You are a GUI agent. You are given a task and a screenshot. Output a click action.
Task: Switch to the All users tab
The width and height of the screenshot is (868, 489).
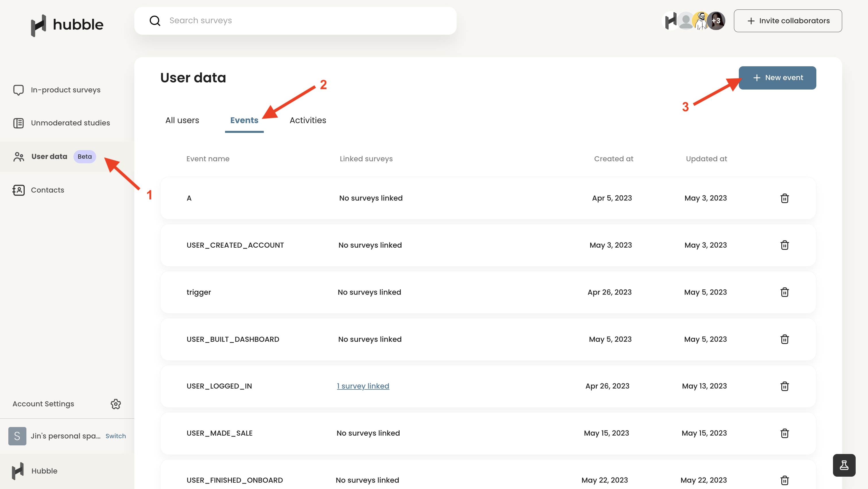[x=182, y=120]
